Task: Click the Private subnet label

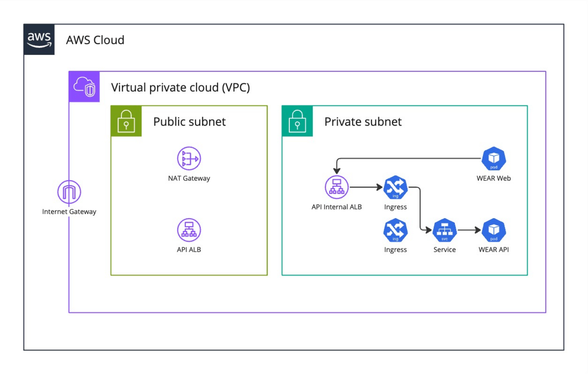Action: [363, 122]
